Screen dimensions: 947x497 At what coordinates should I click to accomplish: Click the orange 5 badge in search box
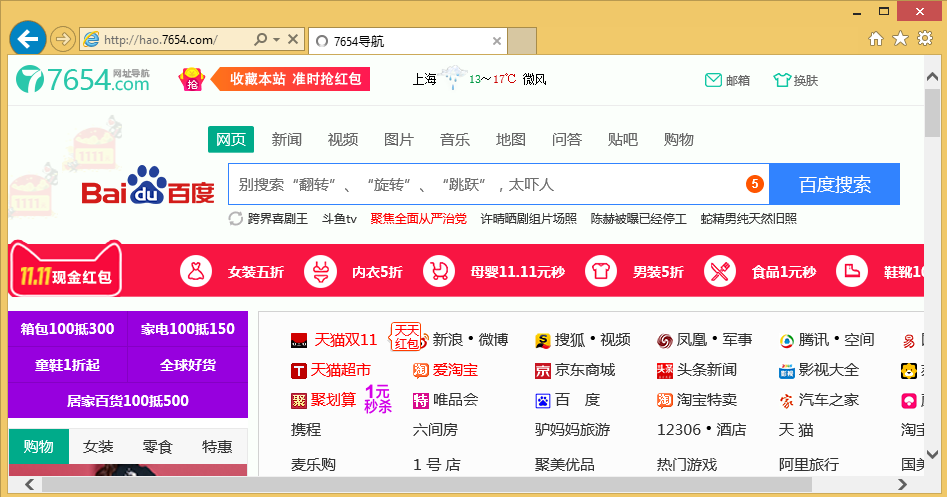(755, 184)
